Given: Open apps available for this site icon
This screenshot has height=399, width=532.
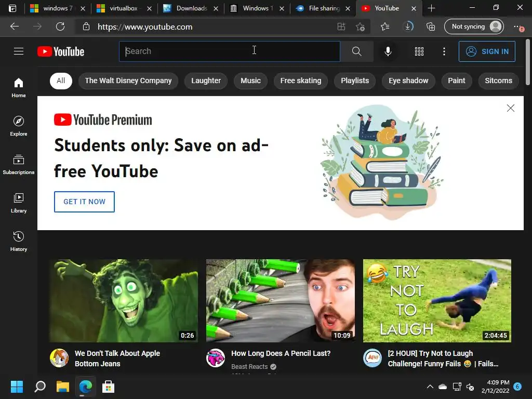Looking at the screenshot, I should [x=341, y=26].
